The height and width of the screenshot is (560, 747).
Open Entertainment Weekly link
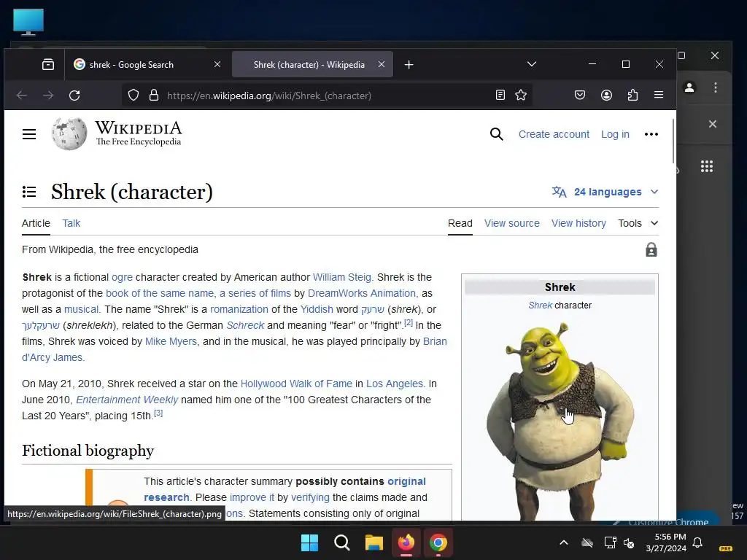127,400
